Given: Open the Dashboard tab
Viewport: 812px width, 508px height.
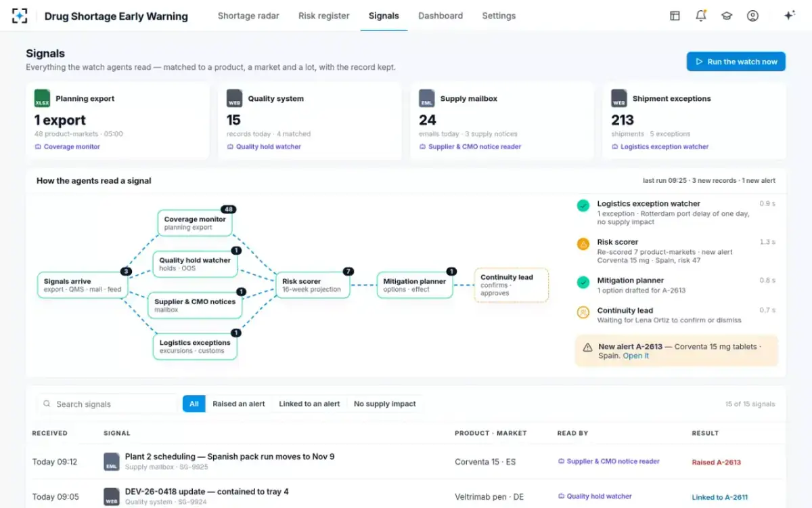Looking at the screenshot, I should (441, 16).
